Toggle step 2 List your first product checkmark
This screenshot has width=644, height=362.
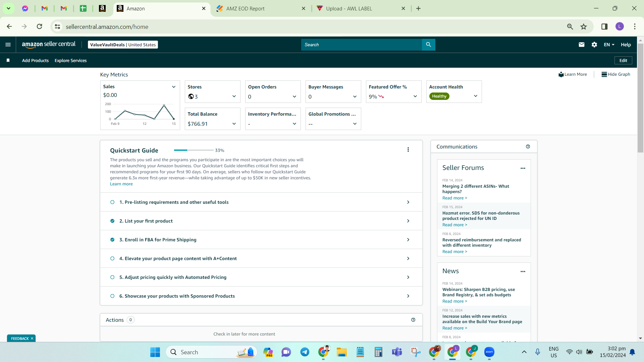(112, 221)
